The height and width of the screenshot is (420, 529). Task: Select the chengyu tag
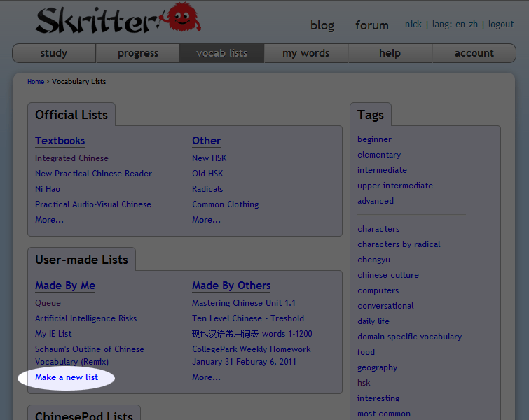coord(373,260)
